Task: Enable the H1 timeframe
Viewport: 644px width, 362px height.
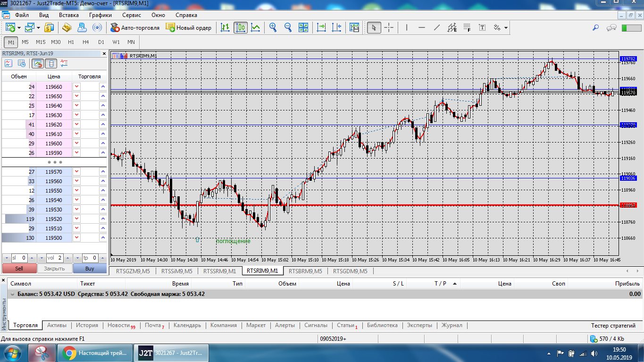Action: [71, 42]
